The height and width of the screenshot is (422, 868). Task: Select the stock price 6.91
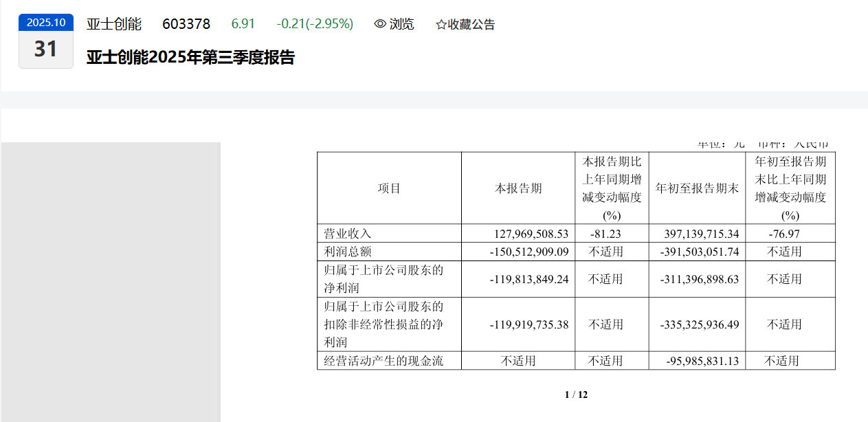[243, 24]
